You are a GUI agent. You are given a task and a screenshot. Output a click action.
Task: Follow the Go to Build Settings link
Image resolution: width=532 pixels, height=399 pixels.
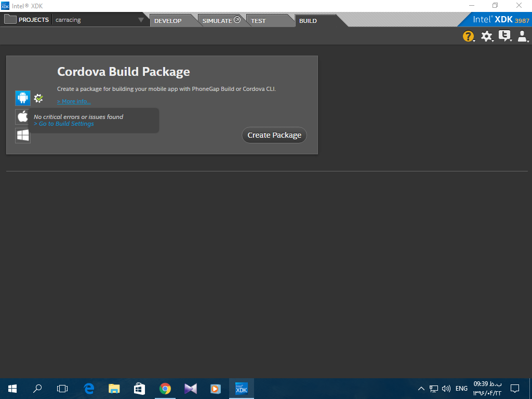coord(64,124)
